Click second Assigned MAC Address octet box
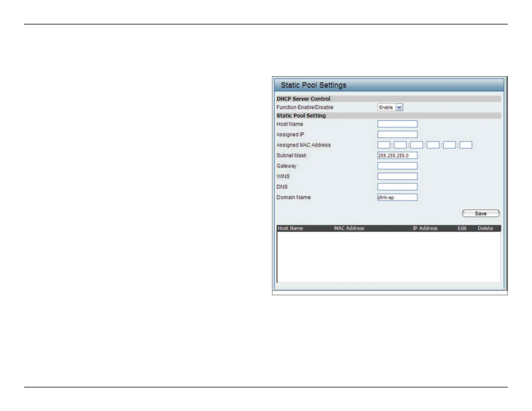Screen dimensions: 532x411 (x=400, y=145)
